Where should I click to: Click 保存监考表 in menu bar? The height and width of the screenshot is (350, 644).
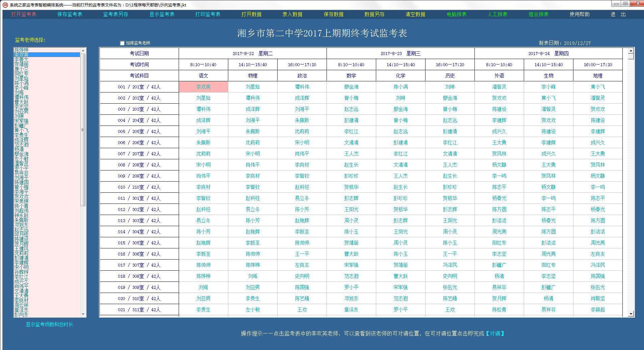coord(70,14)
